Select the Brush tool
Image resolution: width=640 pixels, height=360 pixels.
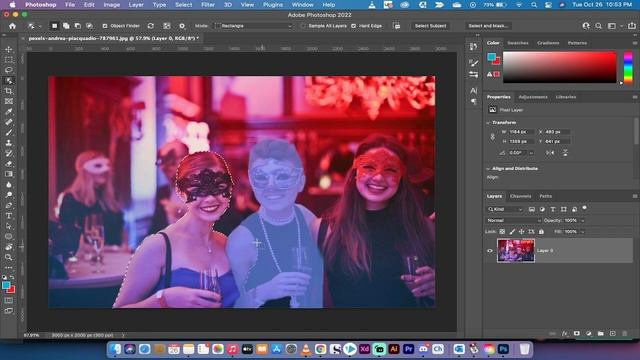coord(9,132)
